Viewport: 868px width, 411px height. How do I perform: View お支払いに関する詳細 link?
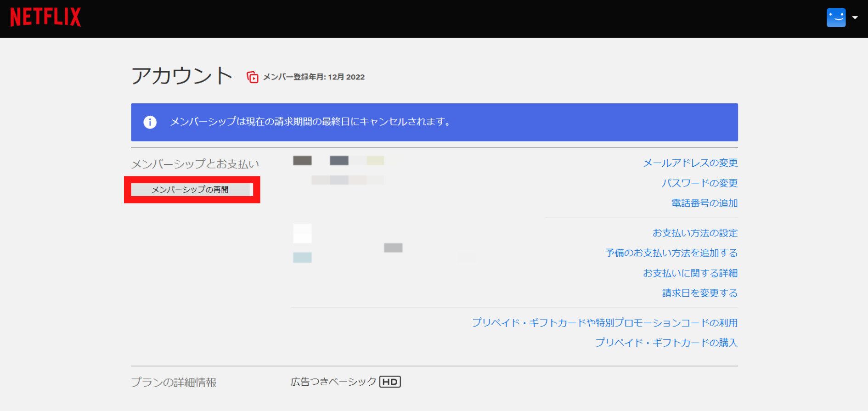(x=690, y=273)
